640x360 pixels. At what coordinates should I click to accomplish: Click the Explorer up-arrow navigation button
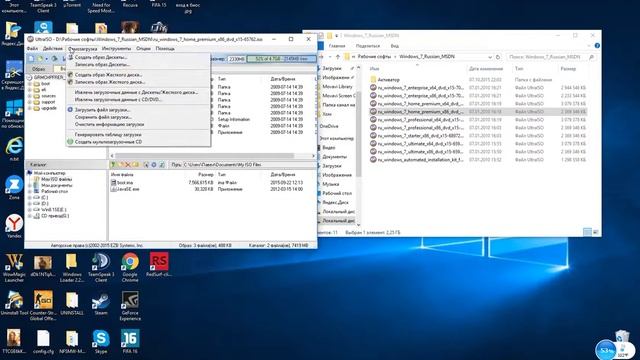pos(338,57)
